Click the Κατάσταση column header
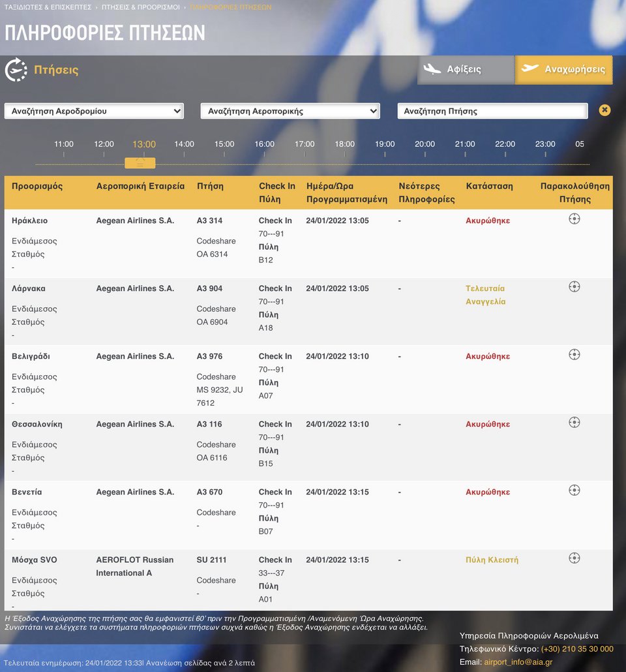 (489, 186)
